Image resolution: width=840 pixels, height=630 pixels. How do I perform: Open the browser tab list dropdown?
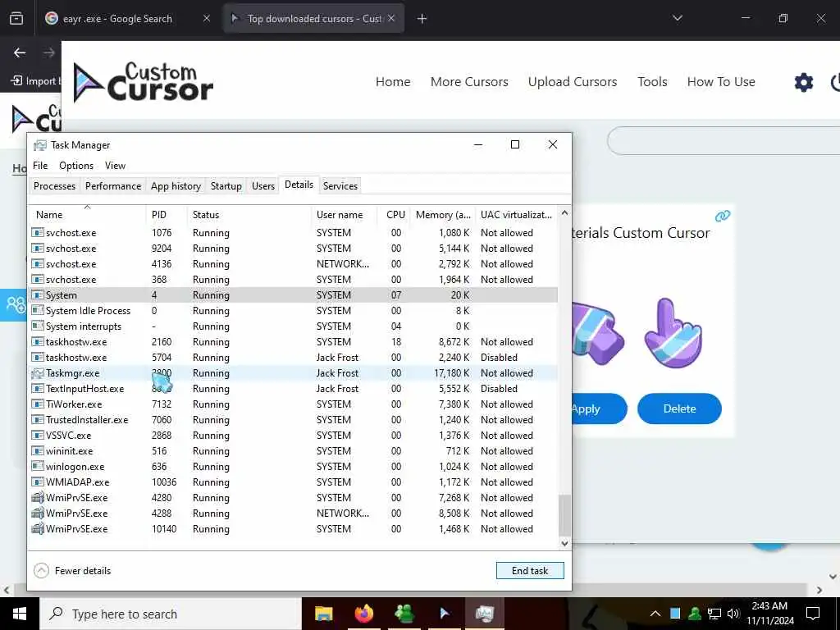point(677,18)
